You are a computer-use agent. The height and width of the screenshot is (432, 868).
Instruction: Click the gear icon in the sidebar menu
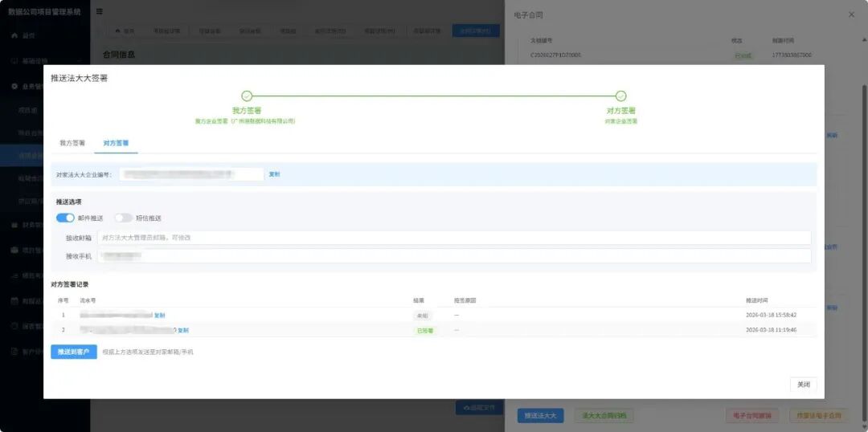coord(14,86)
